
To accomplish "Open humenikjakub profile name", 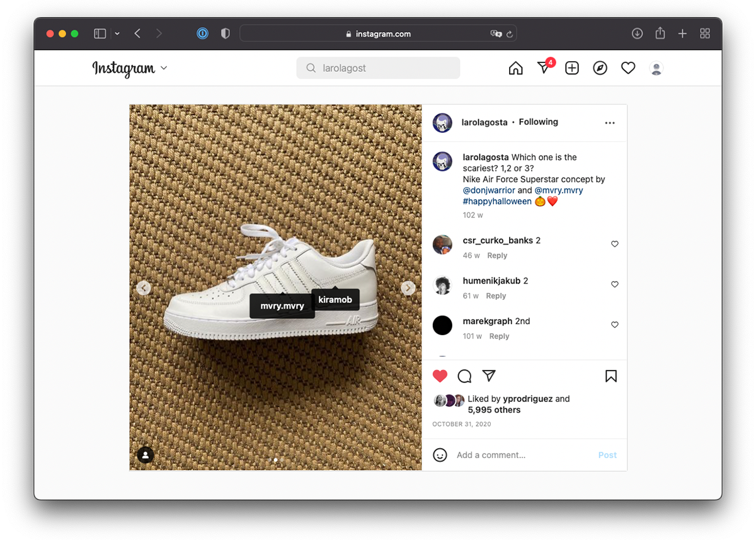I will tap(491, 280).
